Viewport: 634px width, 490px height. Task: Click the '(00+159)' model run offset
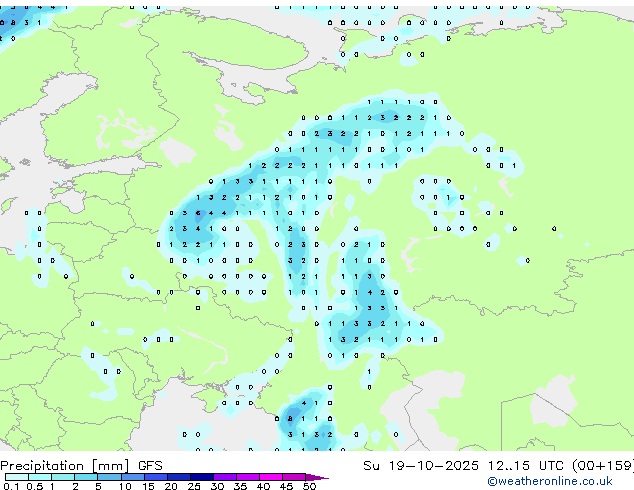coord(603,466)
